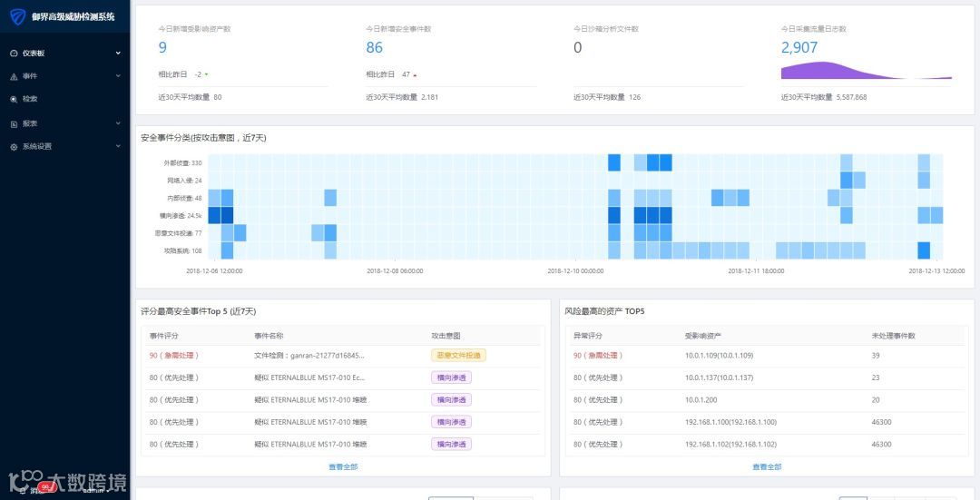The image size is (980, 500).
Task: Click the gear icon beside 系统设置
Action: coord(14,147)
